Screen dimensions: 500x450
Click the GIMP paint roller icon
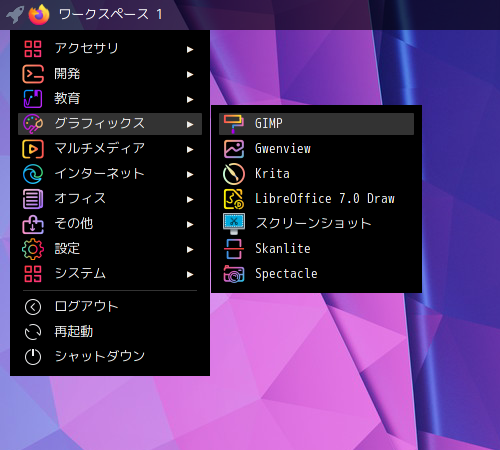coord(233,124)
